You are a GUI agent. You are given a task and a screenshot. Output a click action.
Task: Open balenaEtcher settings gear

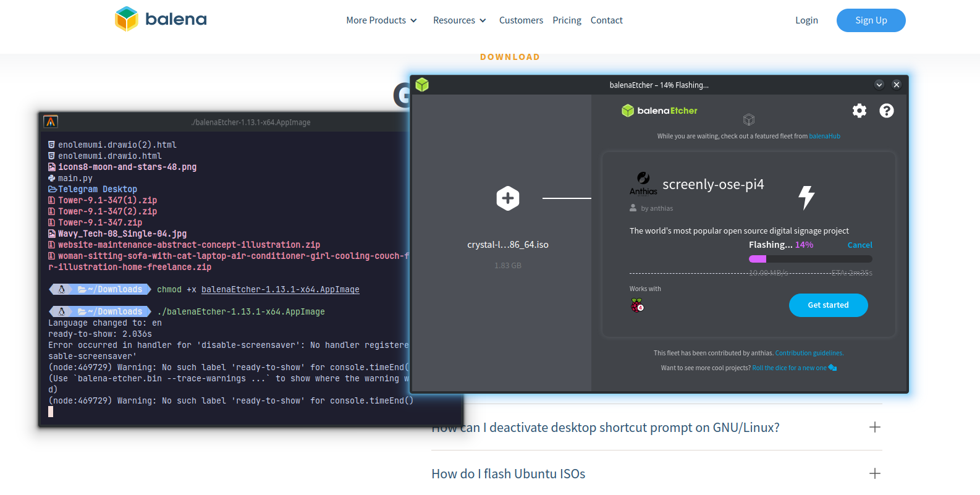(x=859, y=111)
